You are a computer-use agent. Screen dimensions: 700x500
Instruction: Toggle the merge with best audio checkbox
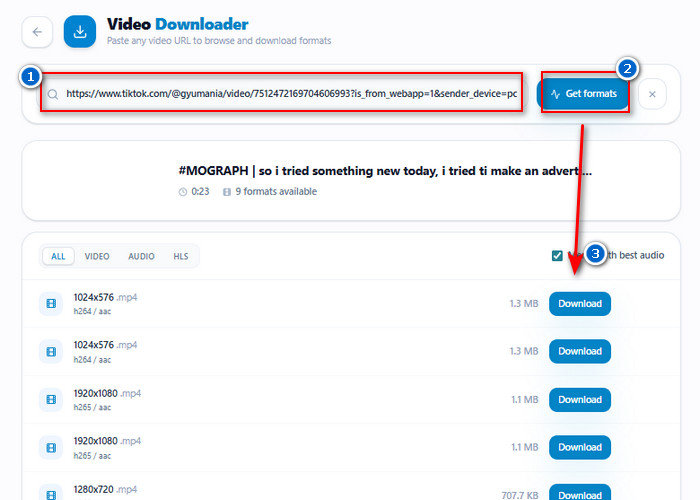pos(557,255)
